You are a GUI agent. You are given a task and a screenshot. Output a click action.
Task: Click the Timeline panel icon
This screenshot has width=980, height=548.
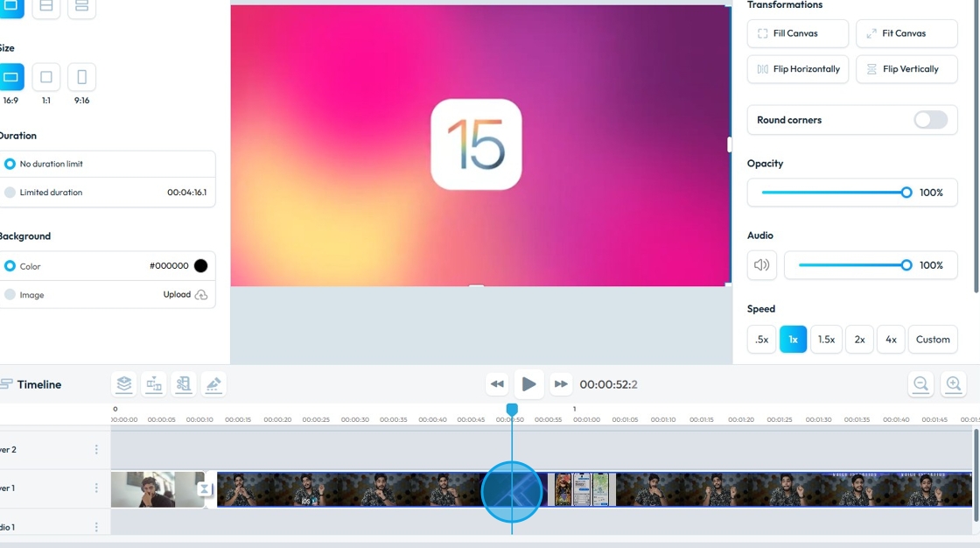pos(5,384)
